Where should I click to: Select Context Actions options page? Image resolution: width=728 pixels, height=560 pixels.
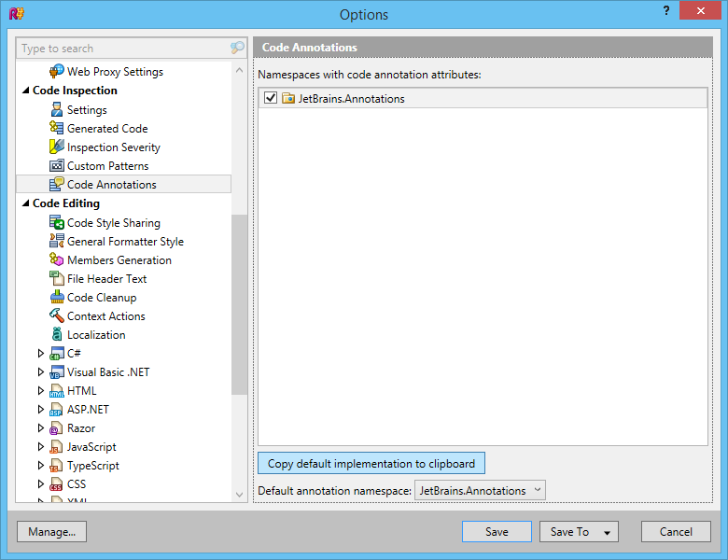[105, 315]
